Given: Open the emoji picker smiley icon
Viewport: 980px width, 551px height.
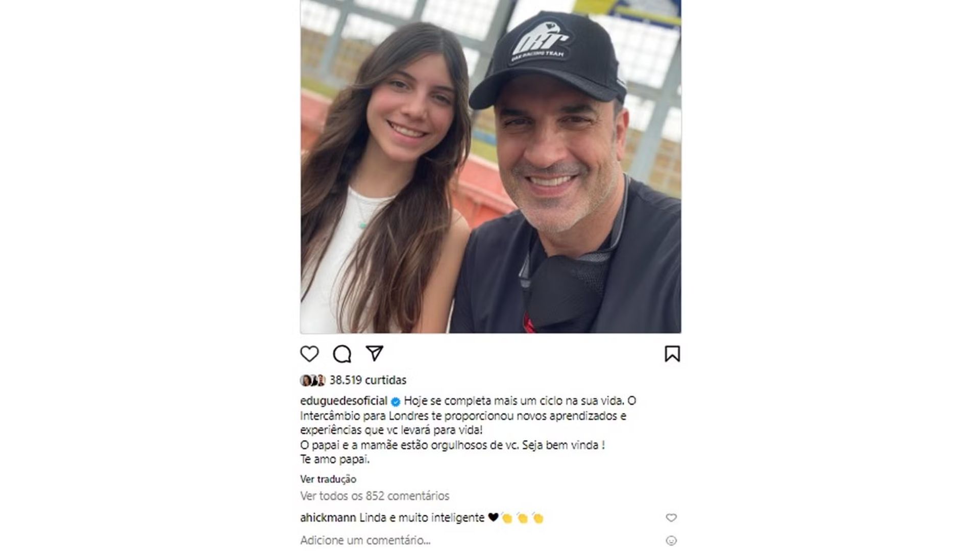Looking at the screenshot, I should 672,540.
